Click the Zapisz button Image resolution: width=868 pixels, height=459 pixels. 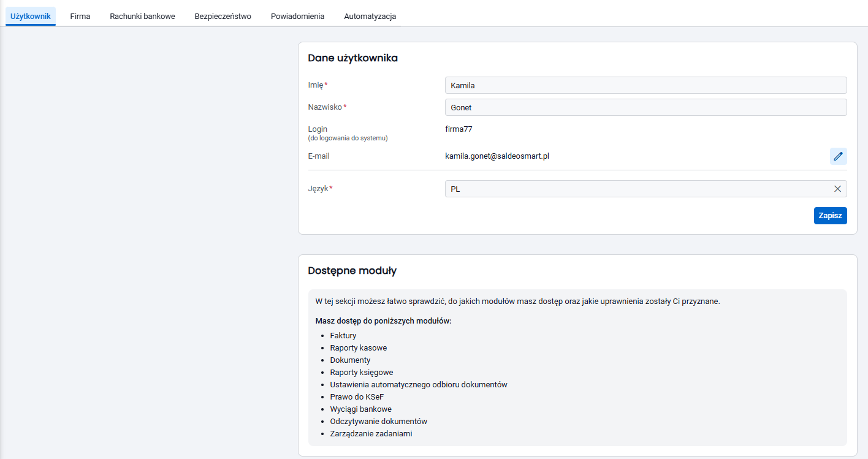pyautogui.click(x=830, y=216)
